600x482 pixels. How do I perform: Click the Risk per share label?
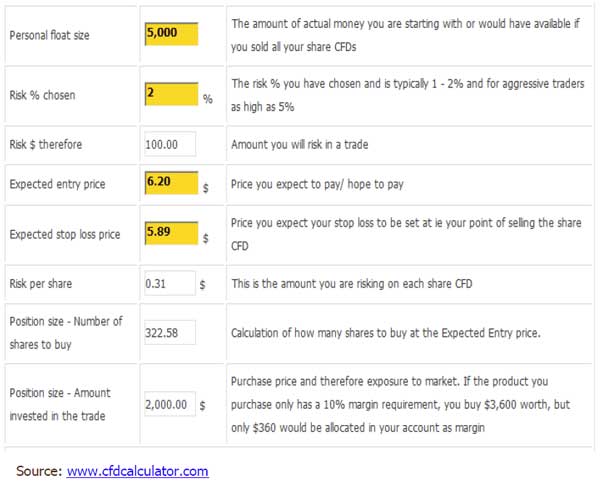coord(41,283)
